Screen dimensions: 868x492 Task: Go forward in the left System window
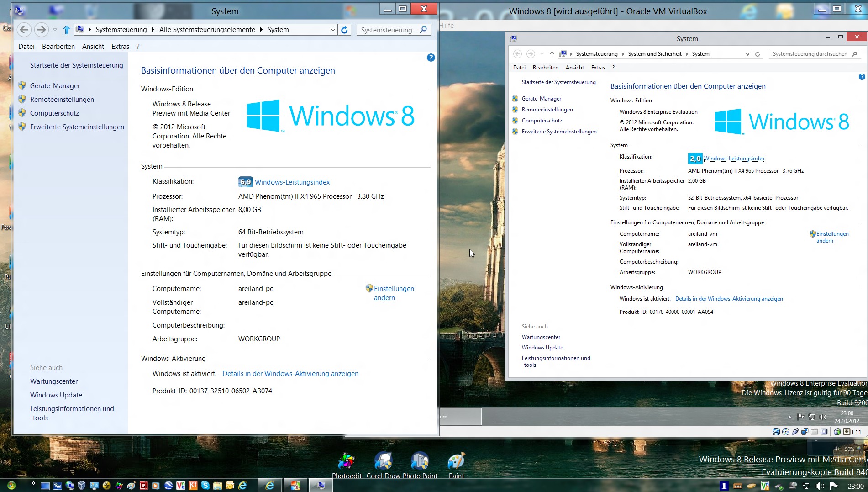pyautogui.click(x=42, y=30)
